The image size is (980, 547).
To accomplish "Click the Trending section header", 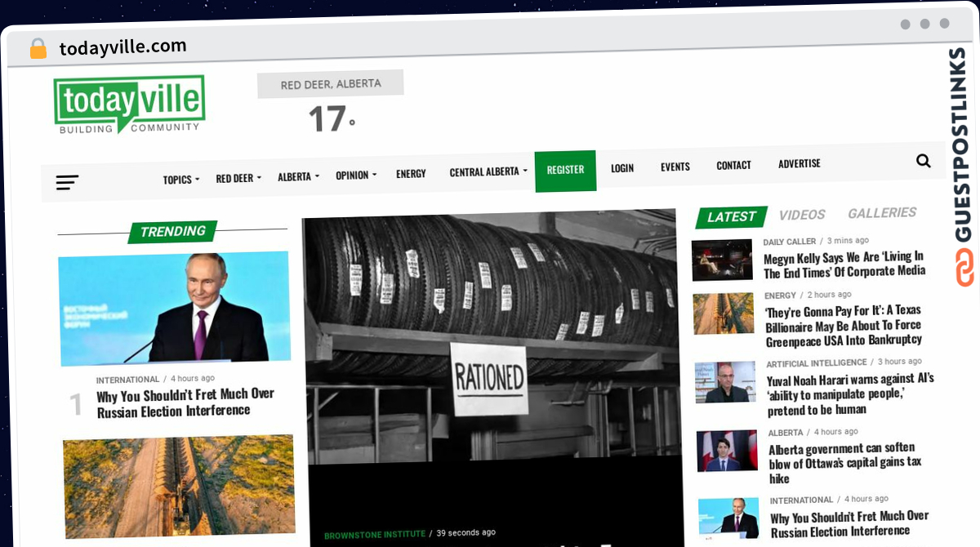I will (x=172, y=232).
